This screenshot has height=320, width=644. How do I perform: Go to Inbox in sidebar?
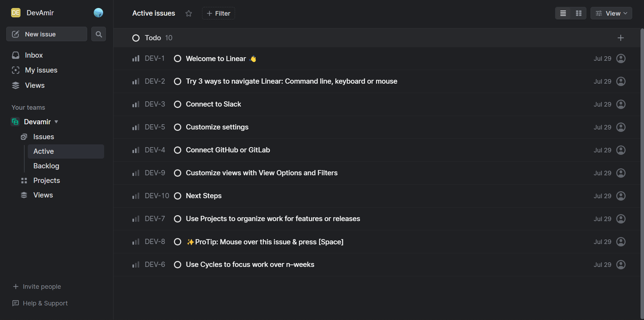[34, 55]
